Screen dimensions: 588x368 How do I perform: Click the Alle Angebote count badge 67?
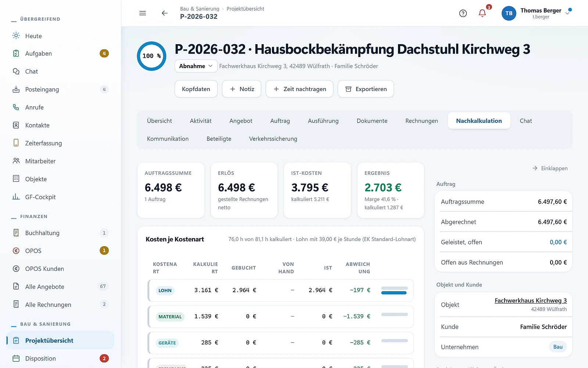click(x=103, y=286)
